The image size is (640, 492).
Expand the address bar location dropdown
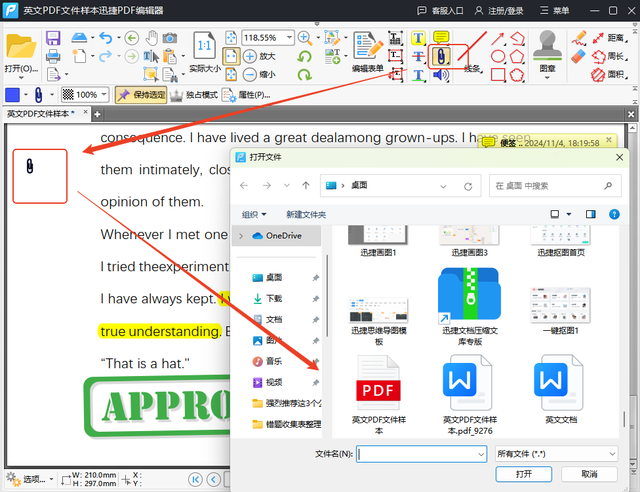point(443,186)
